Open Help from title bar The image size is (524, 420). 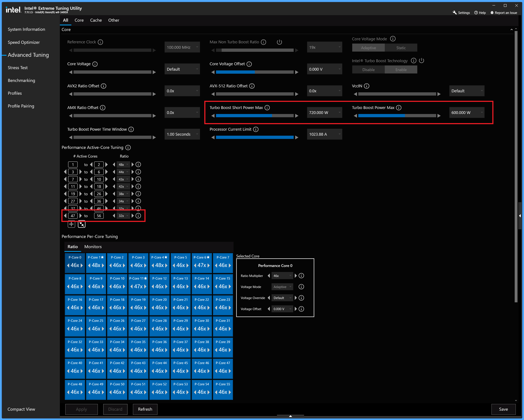(x=480, y=13)
